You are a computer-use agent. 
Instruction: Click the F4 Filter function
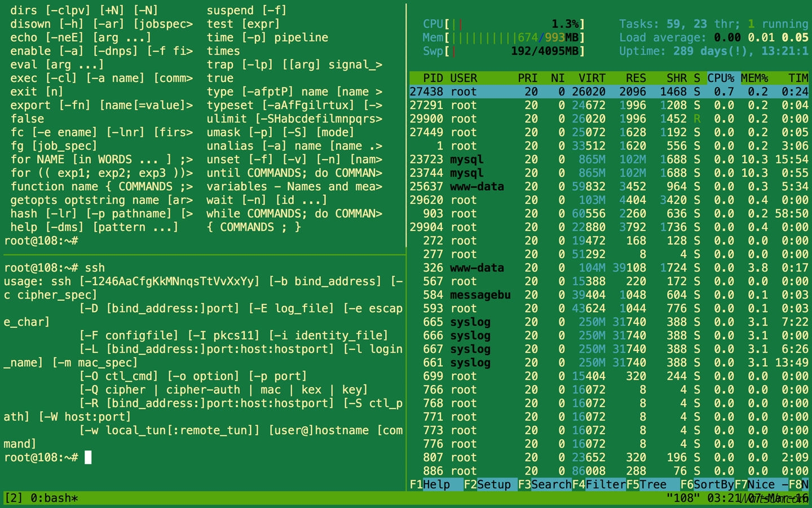coord(599,484)
